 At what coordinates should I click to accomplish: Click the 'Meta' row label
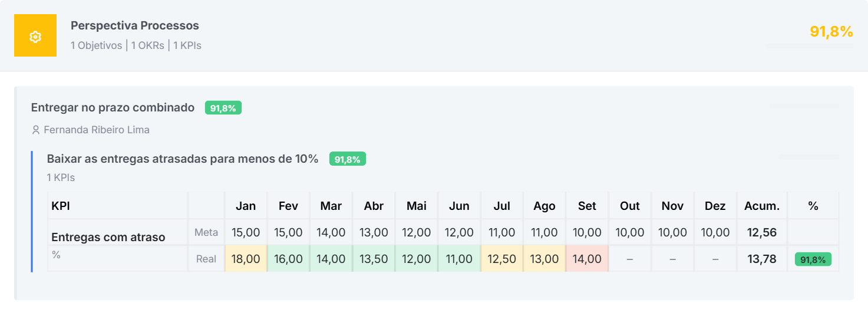point(206,232)
